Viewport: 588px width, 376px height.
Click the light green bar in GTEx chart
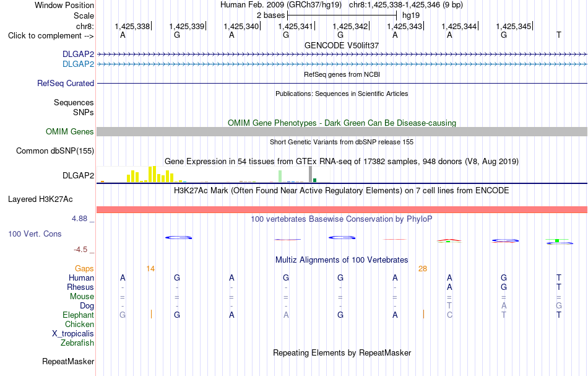click(280, 177)
